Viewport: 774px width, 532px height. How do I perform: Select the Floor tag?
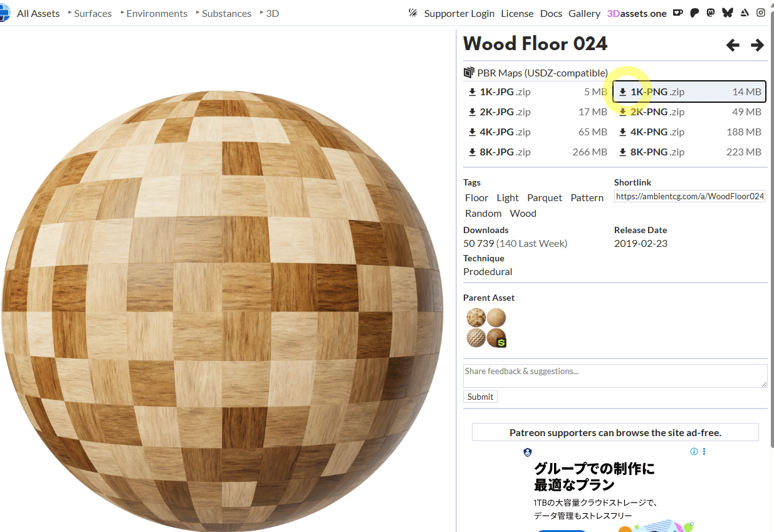476,198
